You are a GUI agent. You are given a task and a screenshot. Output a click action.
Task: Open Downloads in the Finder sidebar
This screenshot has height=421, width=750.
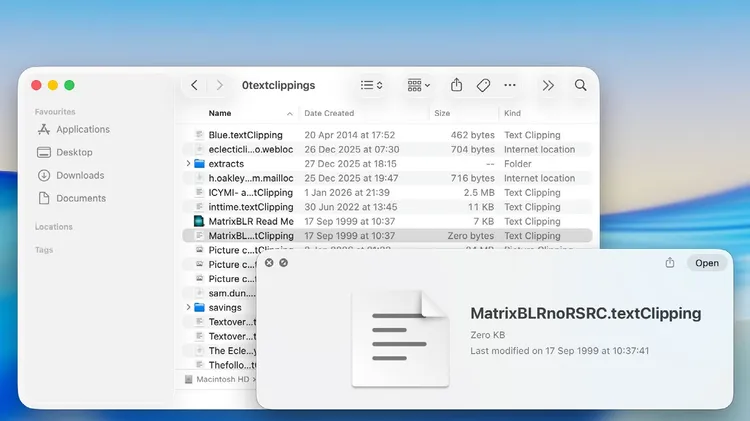tap(80, 175)
